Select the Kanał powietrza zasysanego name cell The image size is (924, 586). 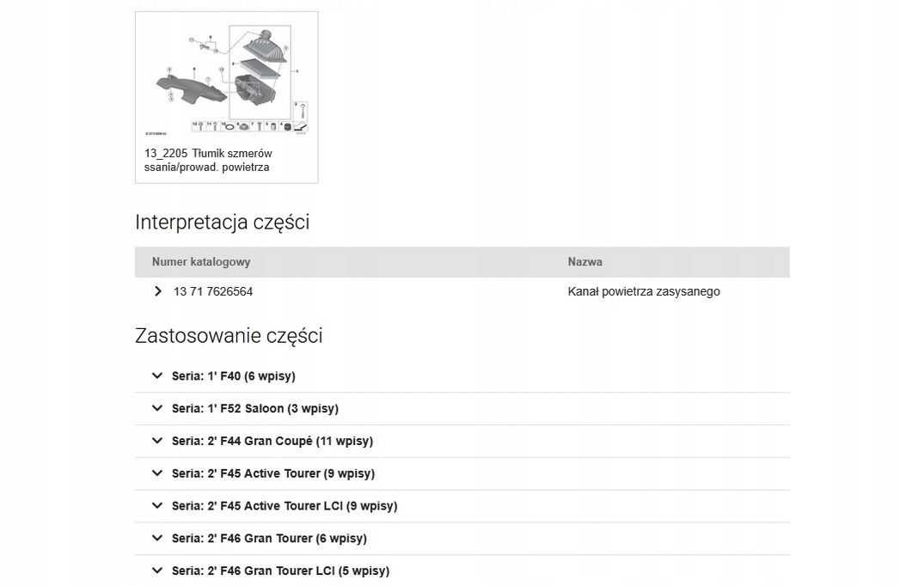coord(644,291)
